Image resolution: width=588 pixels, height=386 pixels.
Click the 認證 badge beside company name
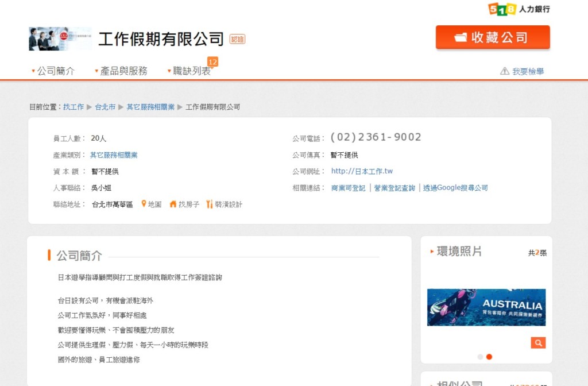click(237, 39)
